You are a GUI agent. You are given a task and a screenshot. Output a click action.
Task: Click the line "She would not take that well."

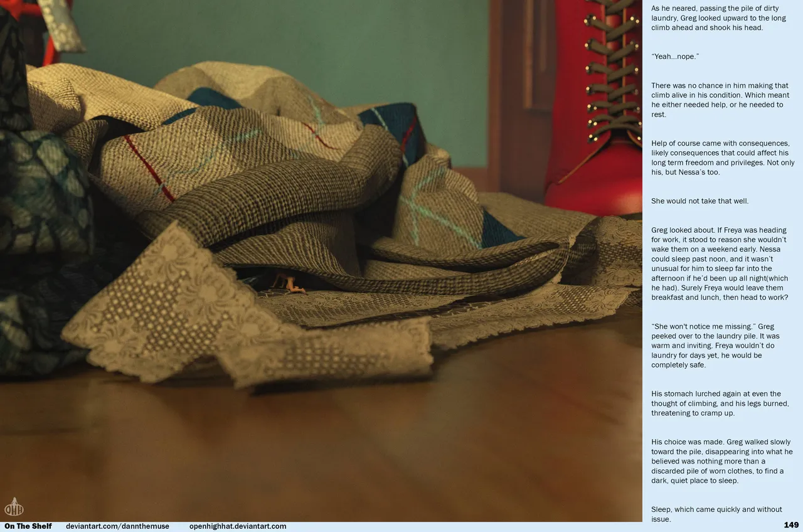click(701, 201)
